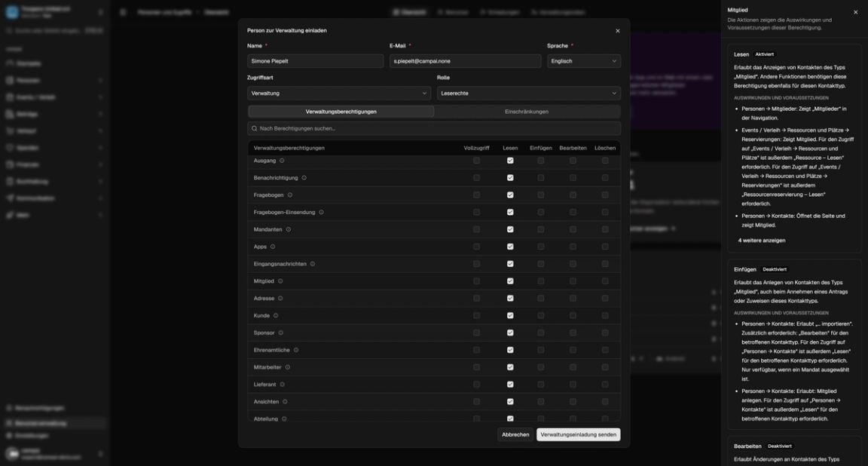Click the Name input field
Viewport: 868px width, 466px height.
[315, 61]
